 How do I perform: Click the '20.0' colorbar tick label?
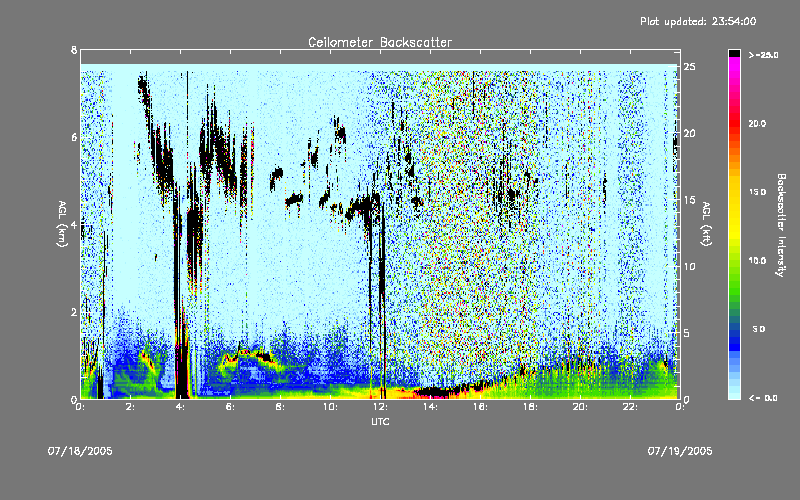tap(757, 123)
